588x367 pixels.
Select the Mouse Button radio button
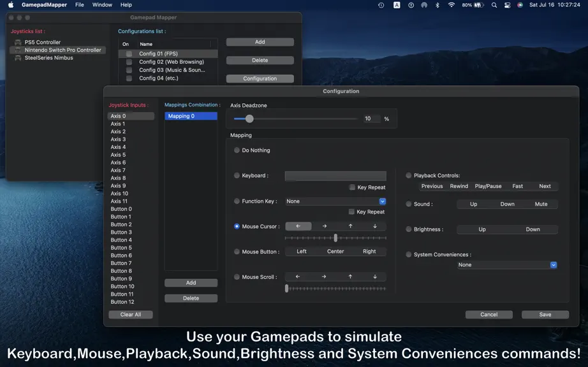(x=237, y=252)
